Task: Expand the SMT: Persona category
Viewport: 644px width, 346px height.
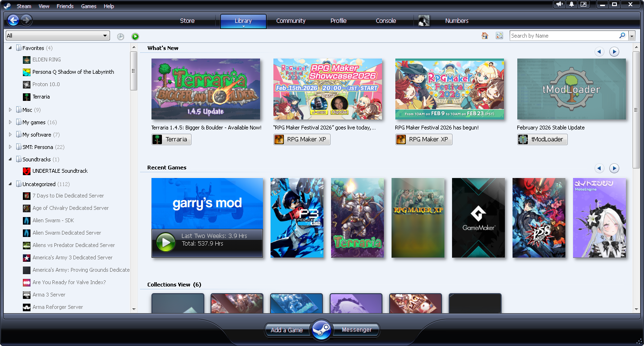Action: tap(10, 147)
